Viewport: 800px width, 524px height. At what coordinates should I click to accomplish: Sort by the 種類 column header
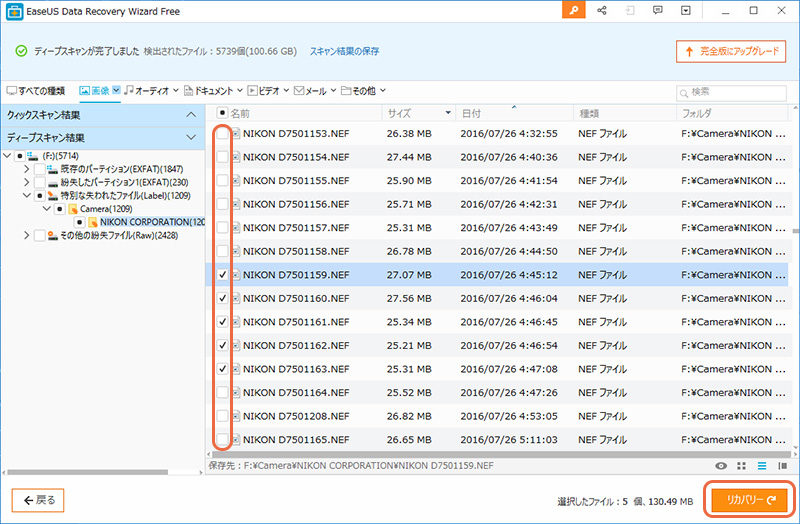tap(624, 113)
